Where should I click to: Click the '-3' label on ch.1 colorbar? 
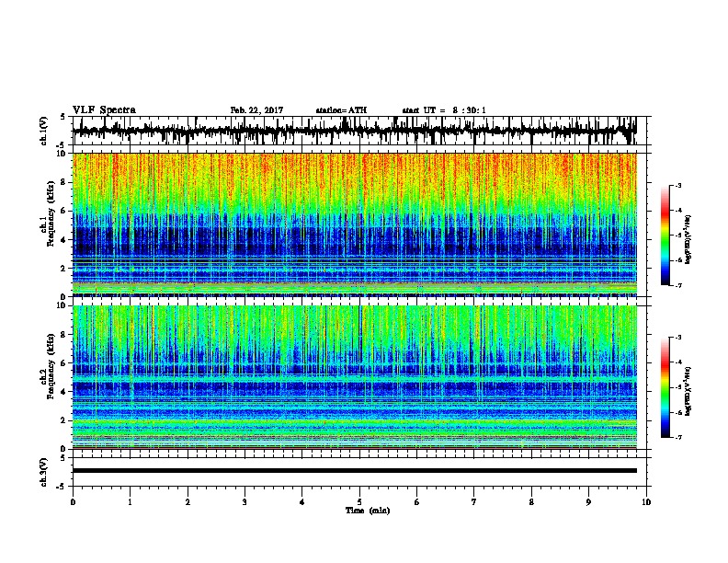click(678, 185)
